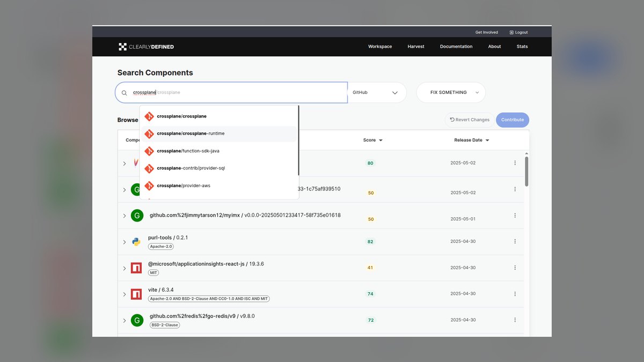644x362 pixels.
Task: Open the more menu for the myimx row
Action: 515,216
